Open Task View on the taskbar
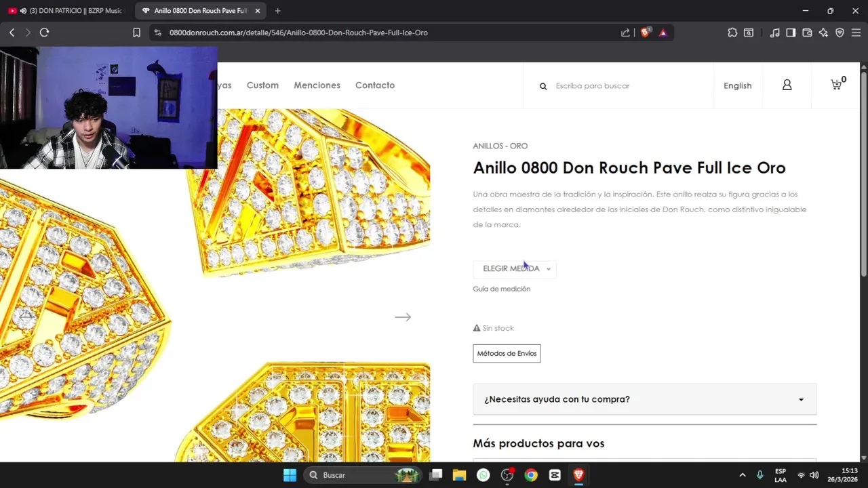 (436, 475)
